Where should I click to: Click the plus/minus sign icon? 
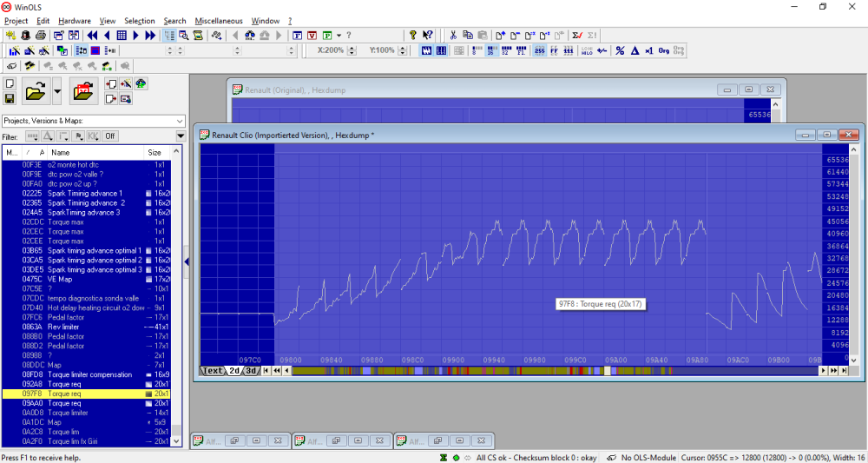602,50
